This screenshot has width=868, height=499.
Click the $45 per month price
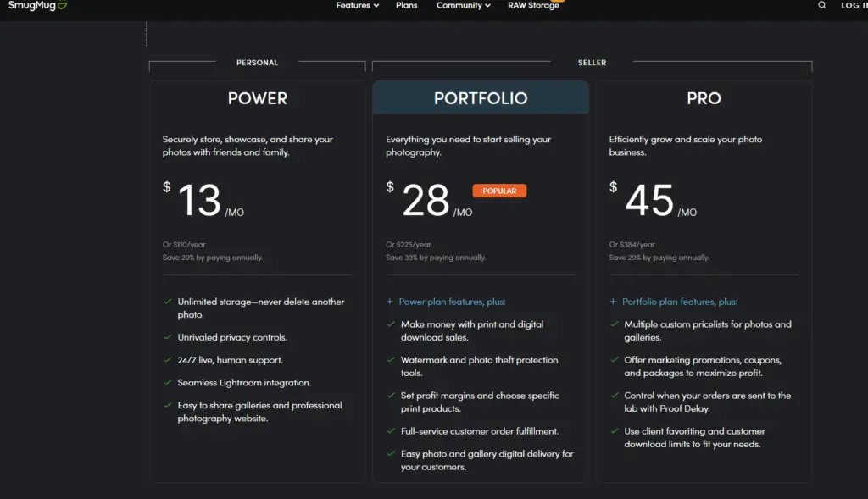(x=650, y=201)
